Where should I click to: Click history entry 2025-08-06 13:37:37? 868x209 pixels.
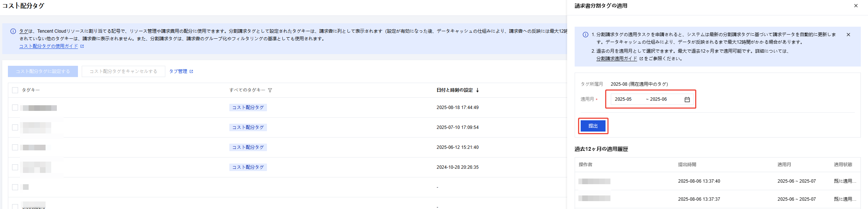699,199
